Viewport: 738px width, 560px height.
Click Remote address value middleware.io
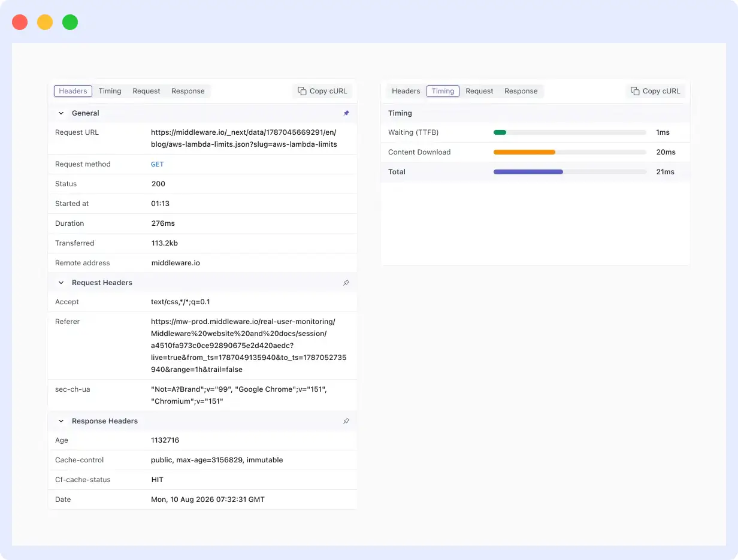pyautogui.click(x=176, y=263)
